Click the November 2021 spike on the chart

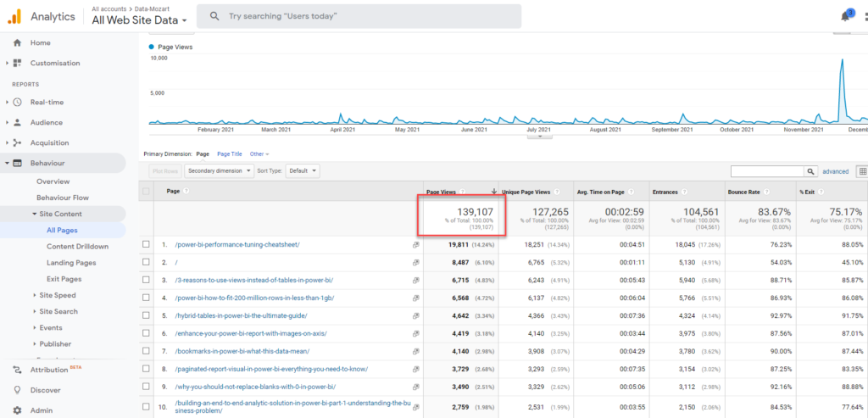[842, 60]
